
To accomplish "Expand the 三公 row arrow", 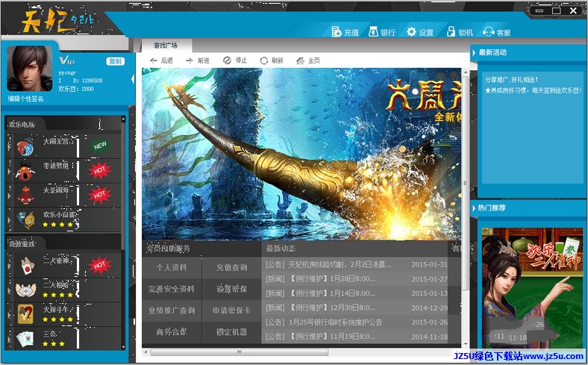I will click(x=10, y=339).
